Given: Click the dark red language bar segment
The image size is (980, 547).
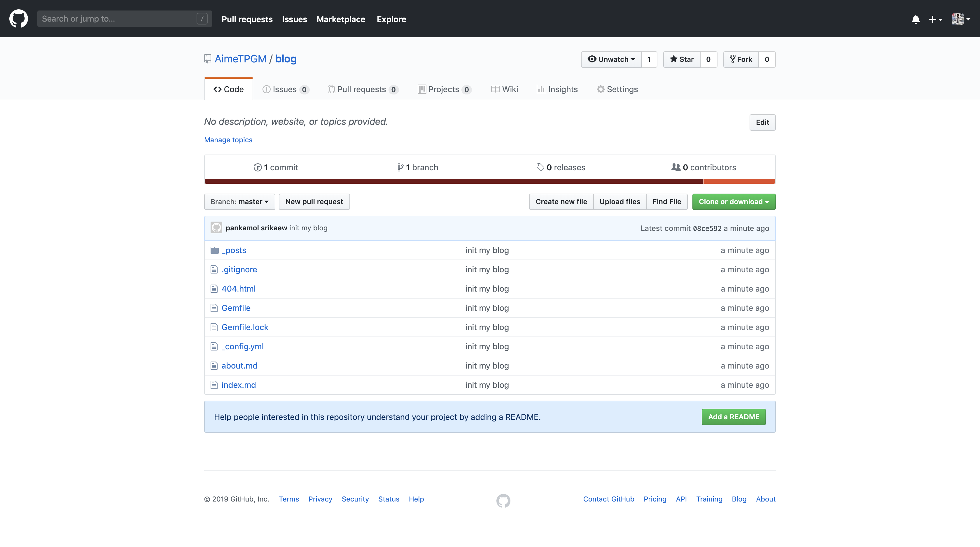Looking at the screenshot, I should 454,181.
